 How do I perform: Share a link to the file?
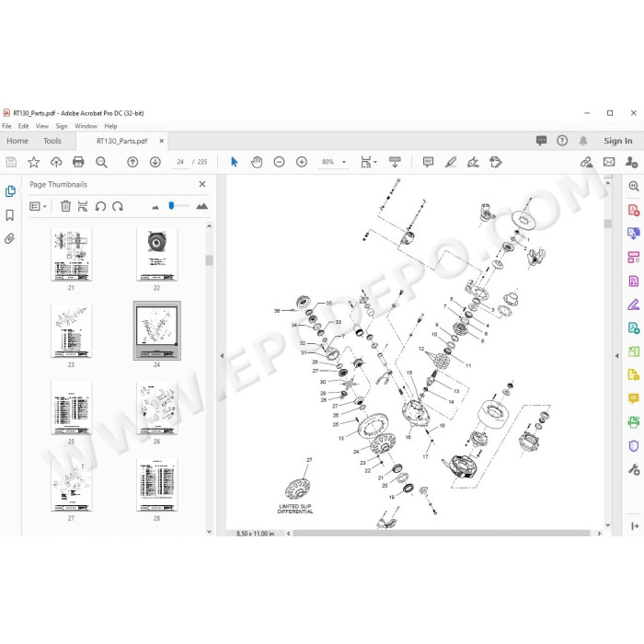586,162
